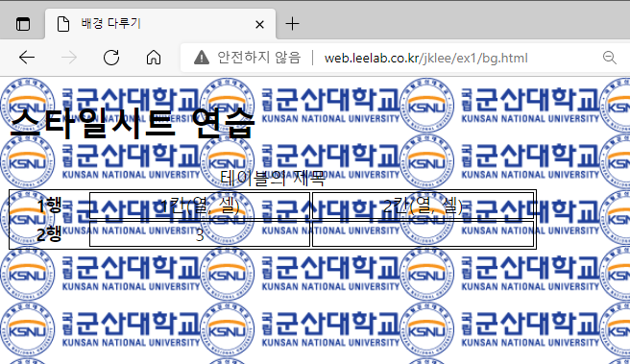Image resolution: width=630 pixels, height=364 pixels.
Task: Open the tab actions menu icon
Action: tap(23, 24)
